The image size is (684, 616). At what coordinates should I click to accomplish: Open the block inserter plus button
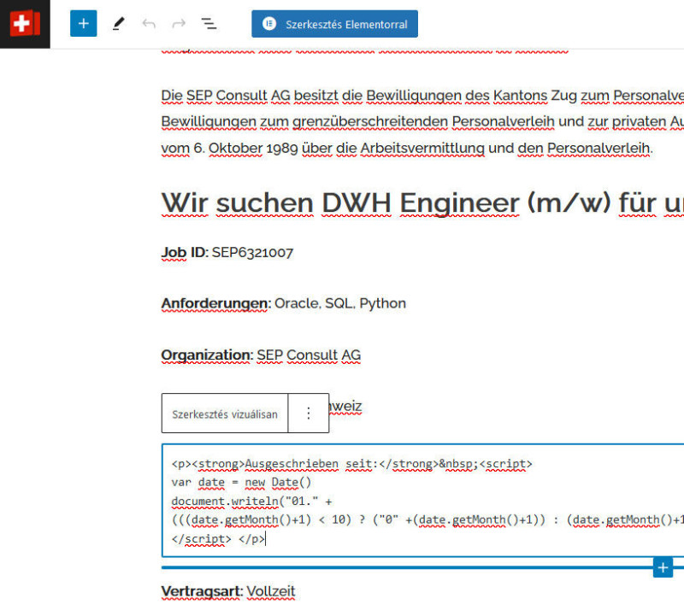point(83,24)
